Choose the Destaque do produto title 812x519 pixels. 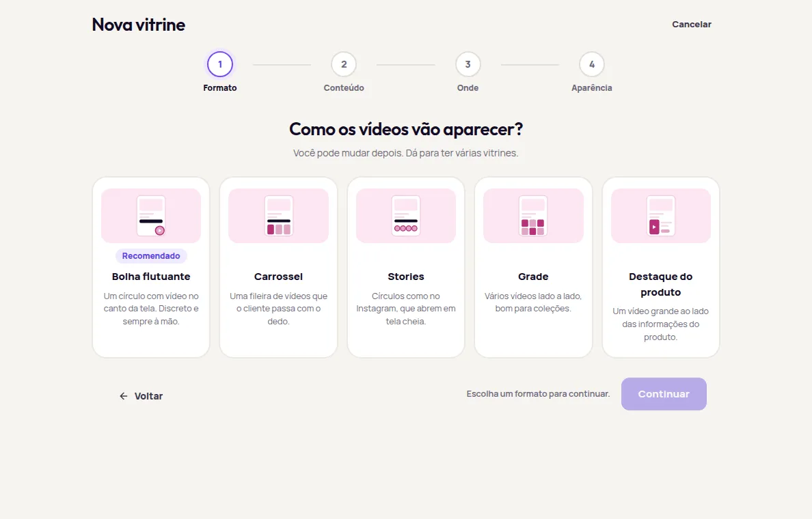click(660, 284)
